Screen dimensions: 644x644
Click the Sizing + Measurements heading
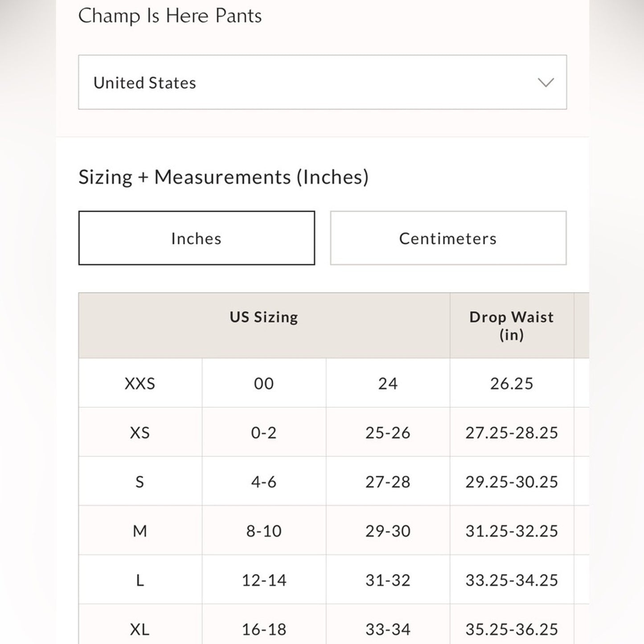click(x=223, y=176)
